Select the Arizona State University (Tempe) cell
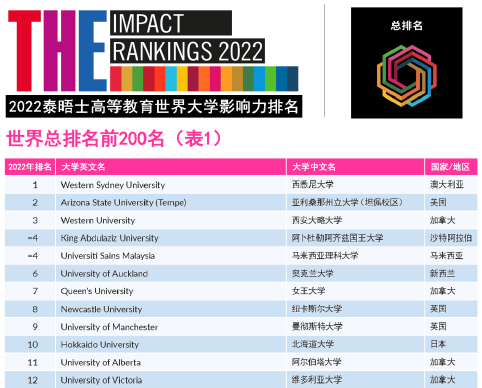 pos(171,202)
